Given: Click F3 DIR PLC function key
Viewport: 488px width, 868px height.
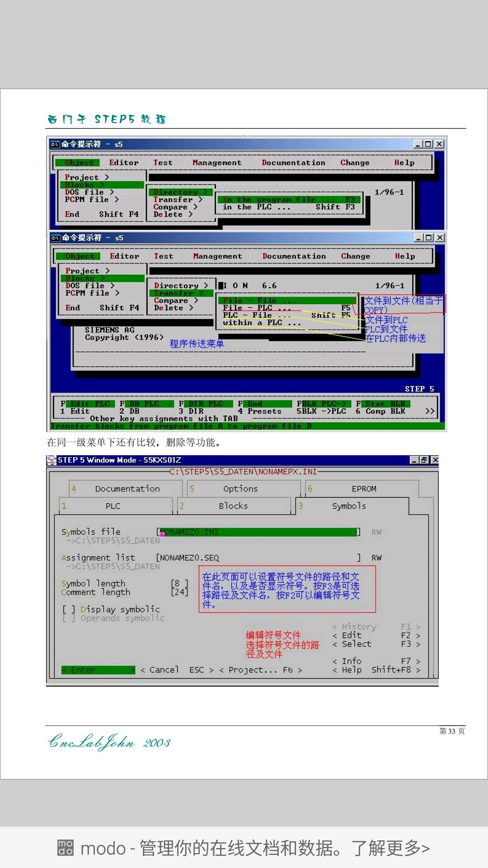Looking at the screenshot, I should tap(206, 407).
